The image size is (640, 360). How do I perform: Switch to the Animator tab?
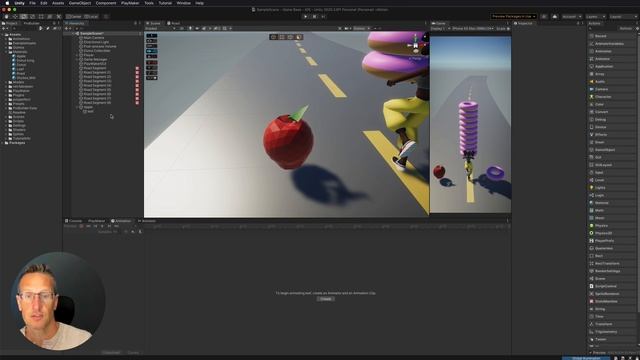(147, 221)
